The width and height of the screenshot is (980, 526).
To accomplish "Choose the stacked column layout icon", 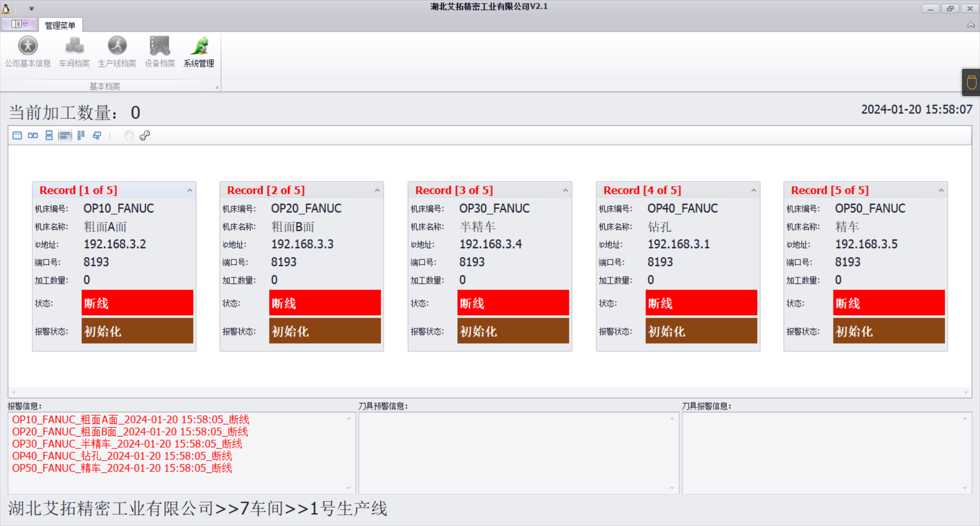I will pos(49,135).
